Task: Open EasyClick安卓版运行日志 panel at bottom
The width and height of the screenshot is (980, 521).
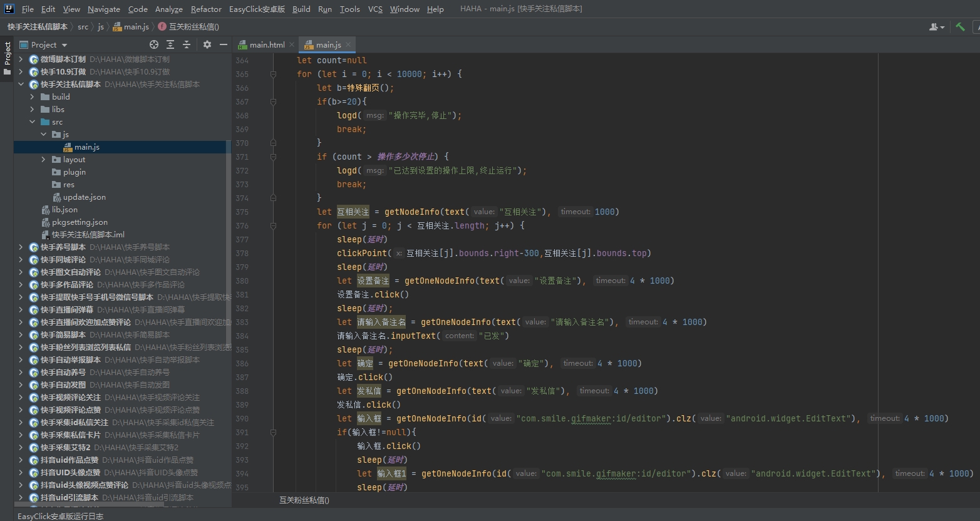Action: pos(60,516)
